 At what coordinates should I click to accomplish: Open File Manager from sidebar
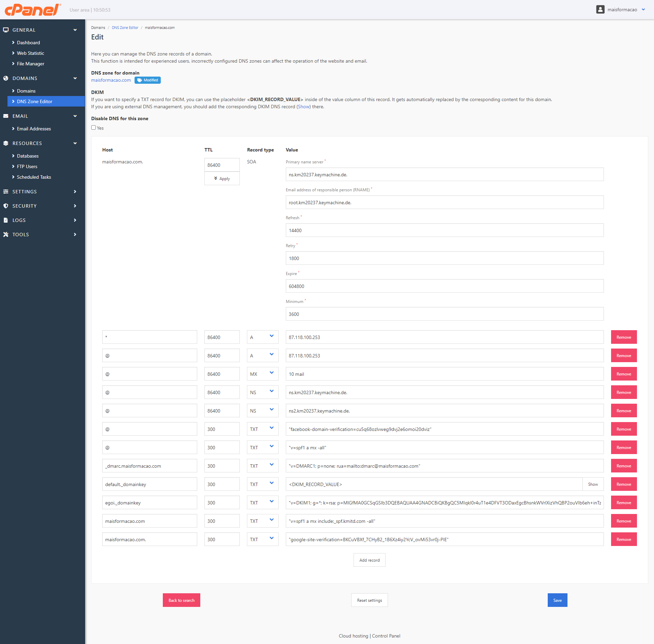[30, 64]
